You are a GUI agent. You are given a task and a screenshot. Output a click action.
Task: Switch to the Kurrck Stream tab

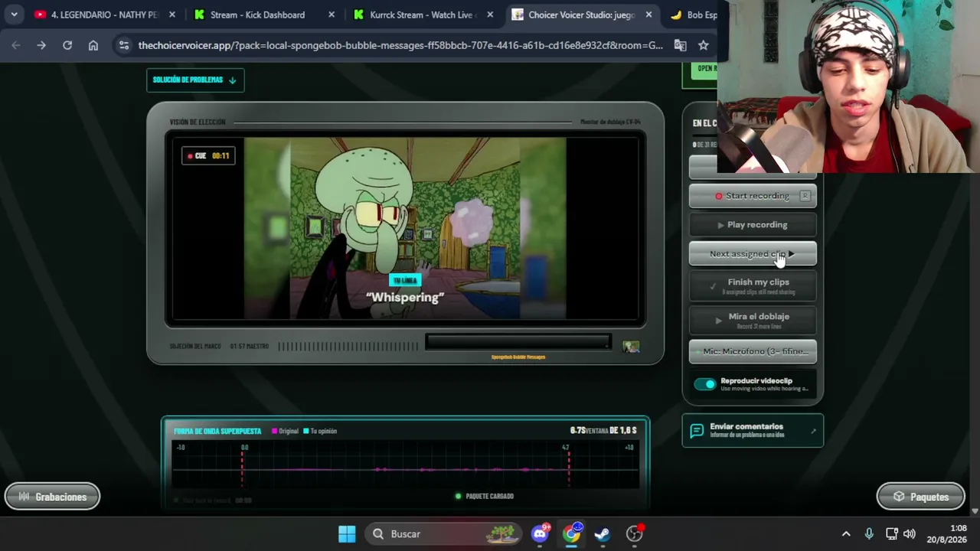423,15
